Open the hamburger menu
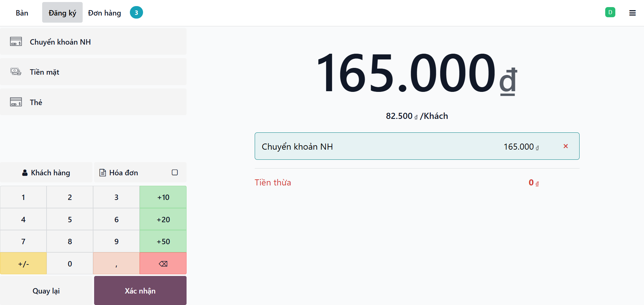This screenshot has height=305, width=644. click(x=632, y=13)
